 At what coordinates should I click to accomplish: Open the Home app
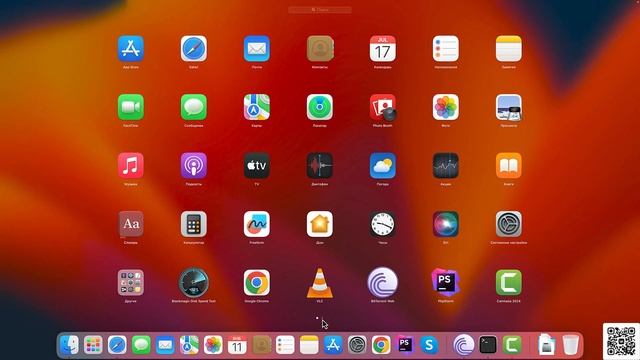pos(320,224)
